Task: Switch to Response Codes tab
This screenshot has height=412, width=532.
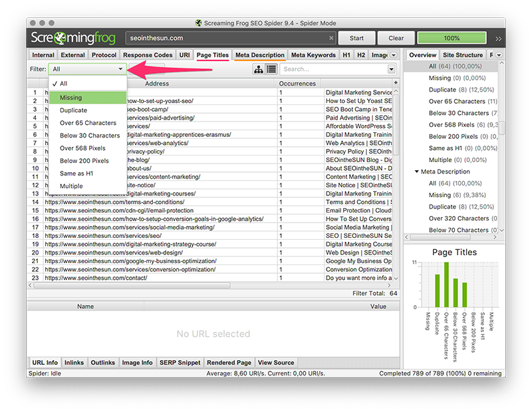Action: (x=148, y=55)
